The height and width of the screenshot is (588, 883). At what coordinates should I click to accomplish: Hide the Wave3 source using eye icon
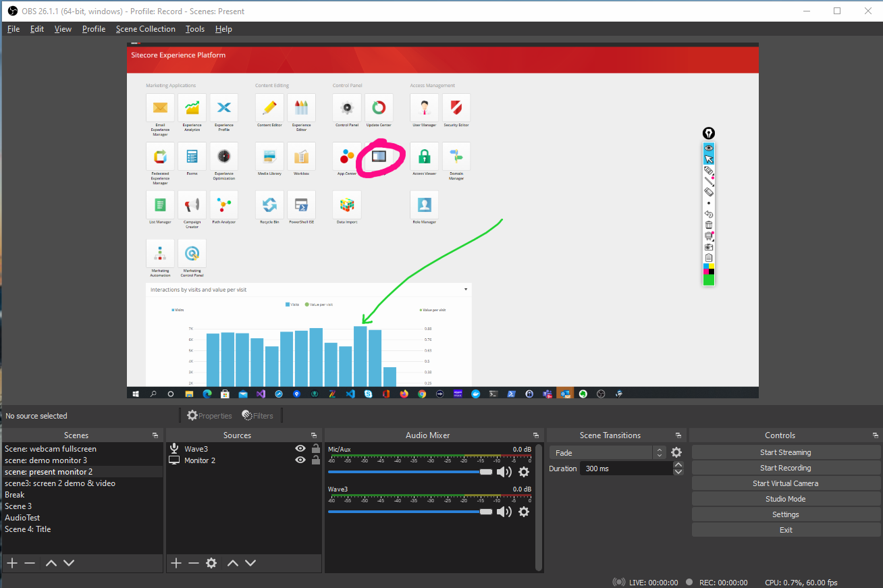(x=300, y=449)
